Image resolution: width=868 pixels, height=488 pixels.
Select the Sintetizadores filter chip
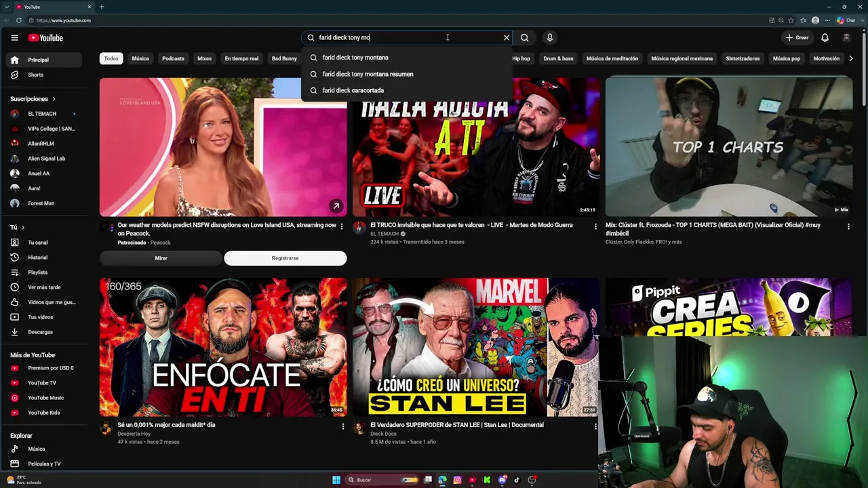[x=743, y=58]
